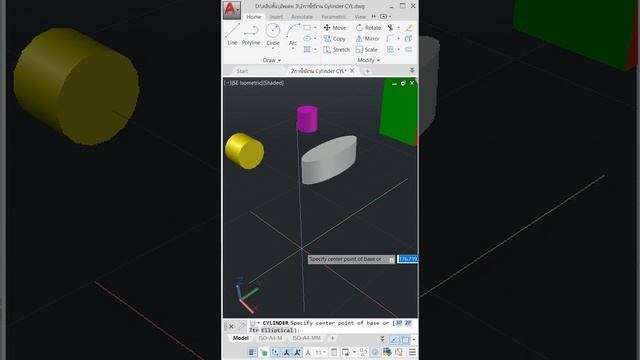The width and height of the screenshot is (640, 360).
Task: Switch to the Home ribbon tab
Action: 254,17
